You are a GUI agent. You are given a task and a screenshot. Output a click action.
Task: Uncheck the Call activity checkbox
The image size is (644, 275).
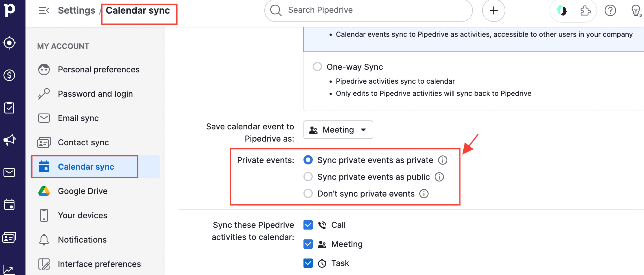pyautogui.click(x=308, y=225)
